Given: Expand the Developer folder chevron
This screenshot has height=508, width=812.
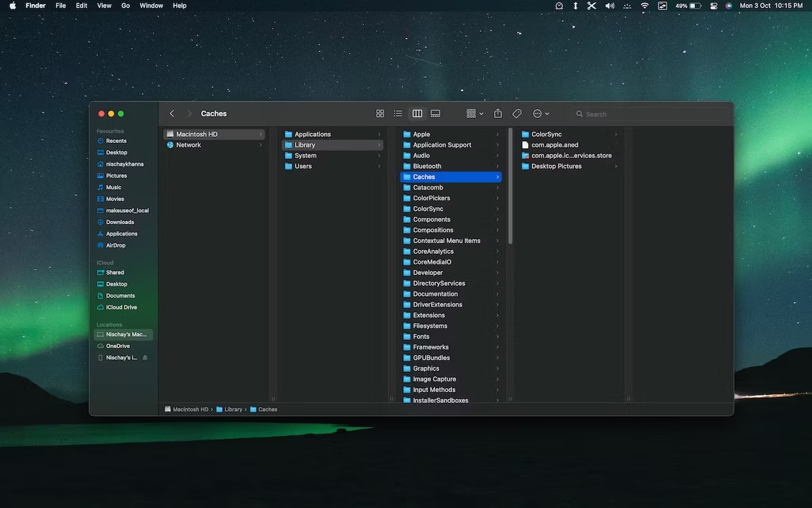Looking at the screenshot, I should tap(497, 273).
